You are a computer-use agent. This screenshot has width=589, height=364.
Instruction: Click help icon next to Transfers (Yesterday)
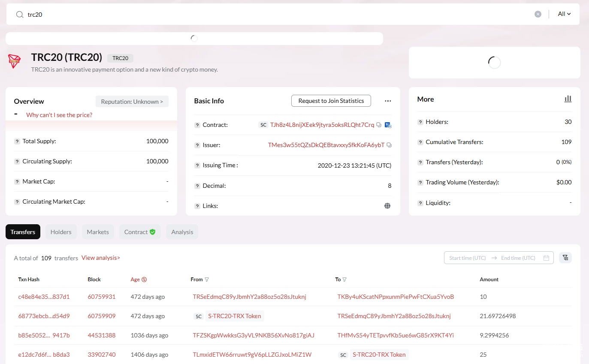coord(420,162)
